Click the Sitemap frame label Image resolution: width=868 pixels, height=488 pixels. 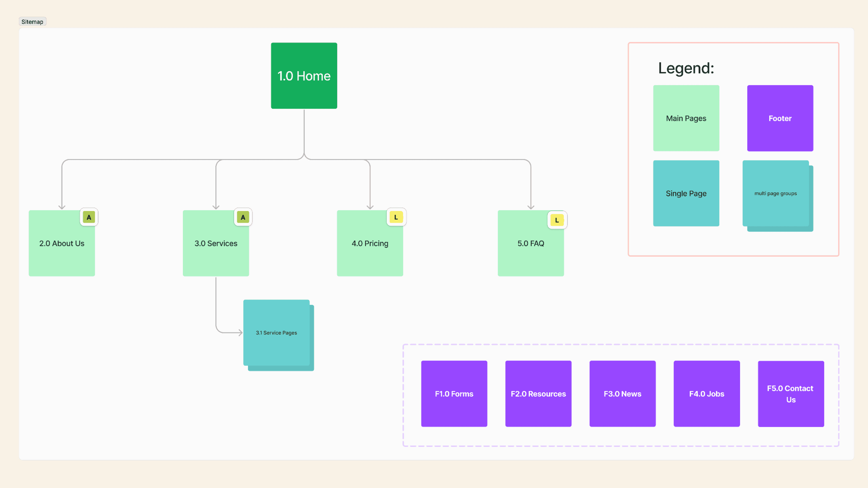32,22
